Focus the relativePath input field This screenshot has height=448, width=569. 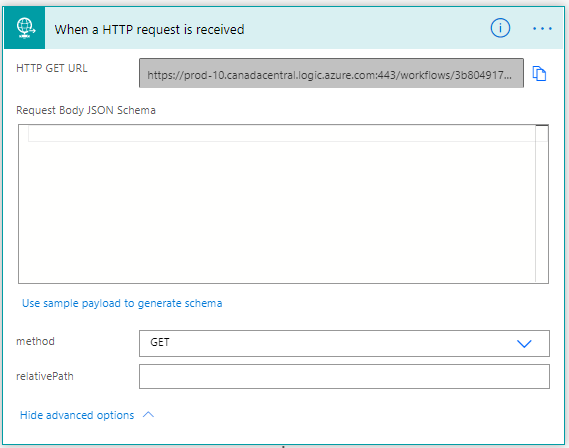tap(344, 376)
